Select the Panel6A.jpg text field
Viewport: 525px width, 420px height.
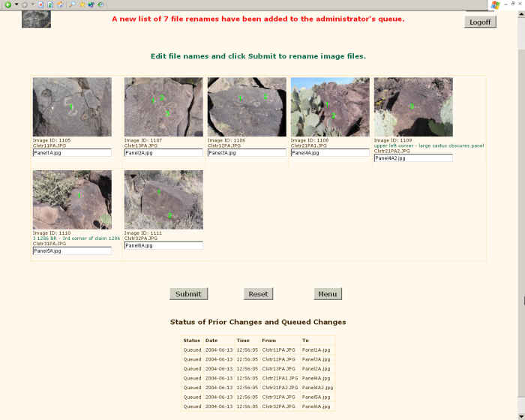(x=163, y=245)
